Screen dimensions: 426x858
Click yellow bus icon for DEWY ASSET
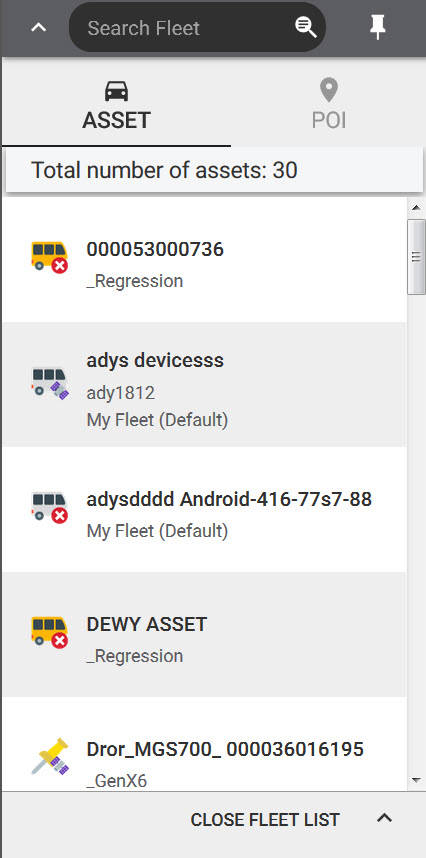click(49, 632)
